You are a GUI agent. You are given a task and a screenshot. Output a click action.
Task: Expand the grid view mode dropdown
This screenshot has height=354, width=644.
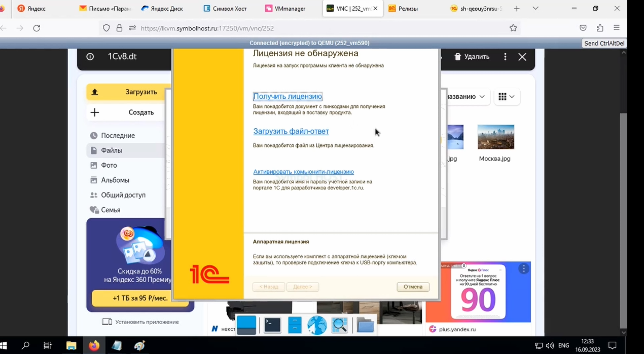point(507,96)
